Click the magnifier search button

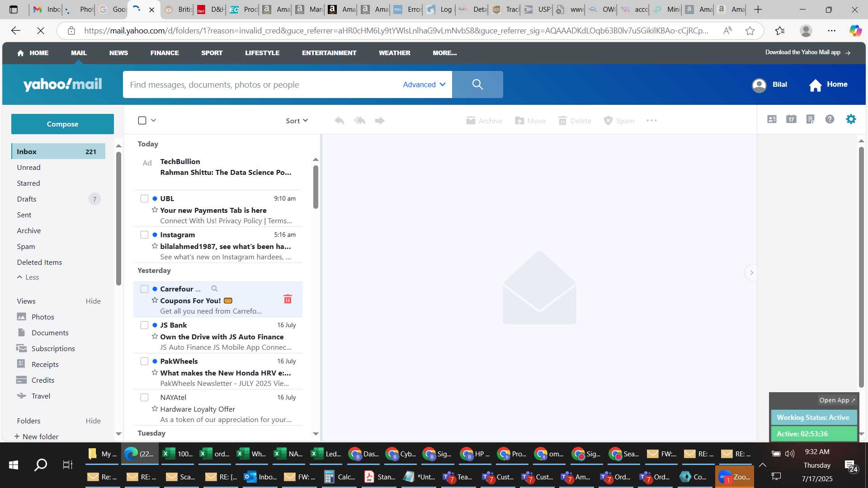coord(477,84)
